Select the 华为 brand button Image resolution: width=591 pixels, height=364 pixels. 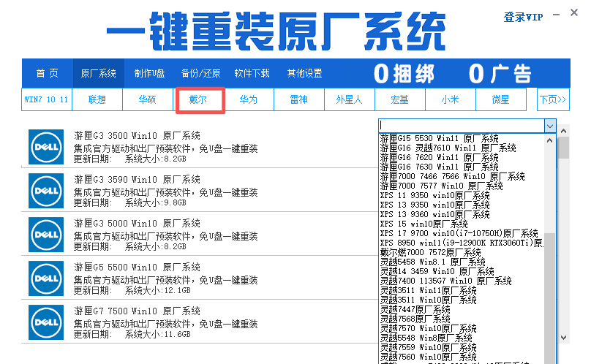coord(249,99)
